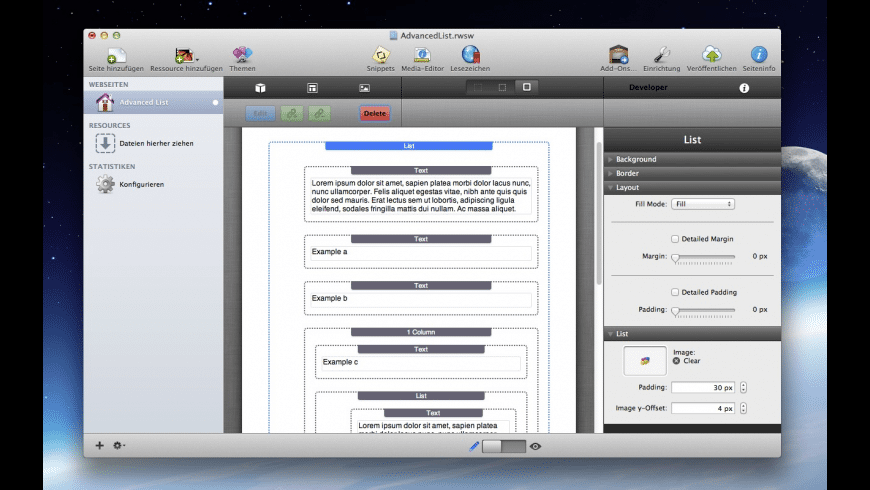Image resolution: width=870 pixels, height=490 pixels.
Task: Select the middle view size toggle
Action: pyautogui.click(x=502, y=87)
